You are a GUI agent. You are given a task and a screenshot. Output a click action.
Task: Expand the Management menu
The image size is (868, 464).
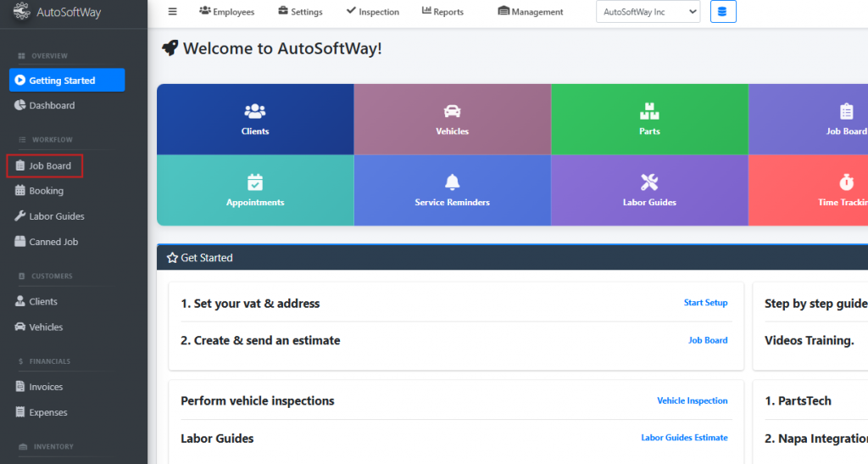pyautogui.click(x=531, y=12)
